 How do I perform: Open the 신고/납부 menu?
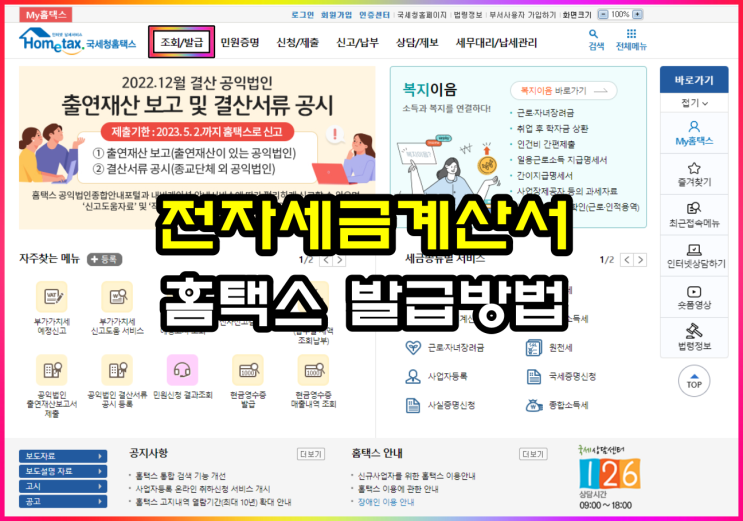(x=357, y=43)
